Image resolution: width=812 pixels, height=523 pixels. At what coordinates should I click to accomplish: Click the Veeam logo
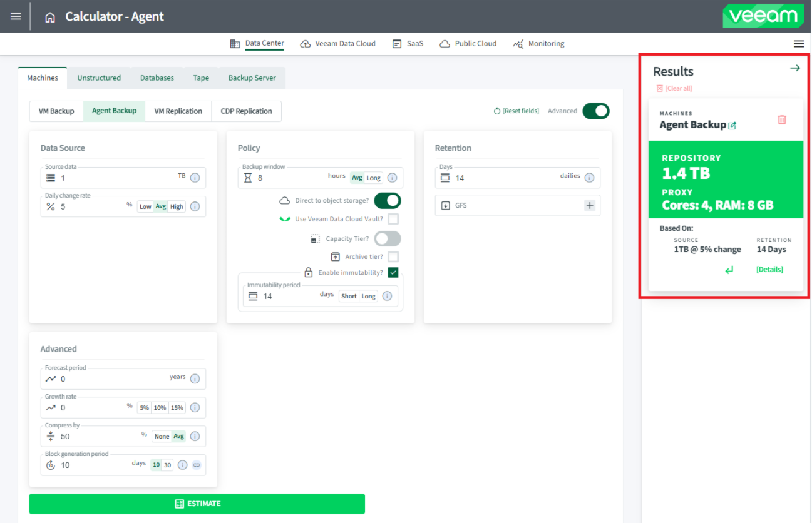tap(763, 16)
